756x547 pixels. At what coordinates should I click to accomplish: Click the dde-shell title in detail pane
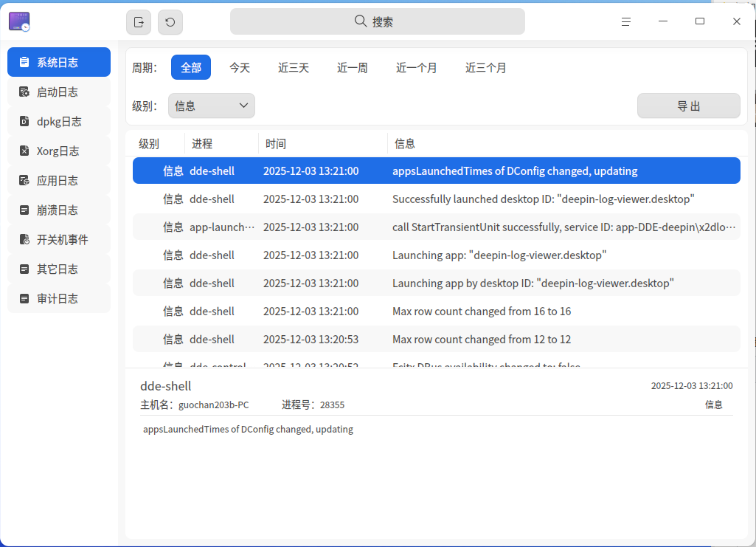[x=165, y=386]
